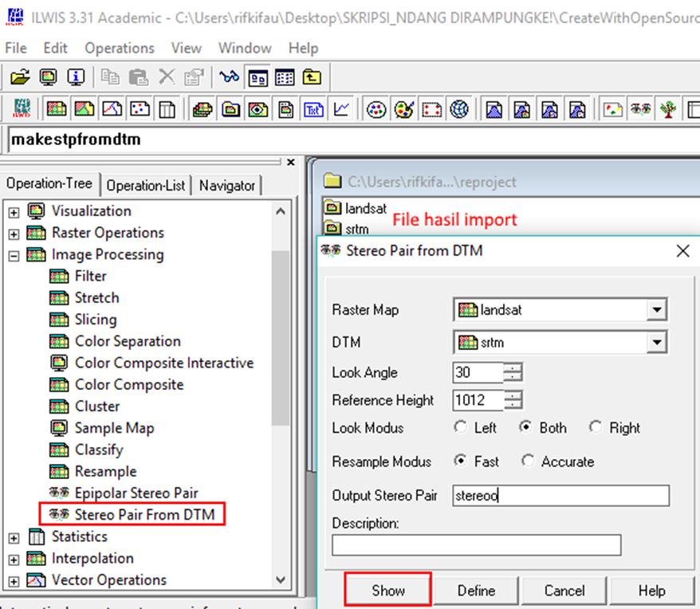Open the View menu

pyautogui.click(x=187, y=48)
